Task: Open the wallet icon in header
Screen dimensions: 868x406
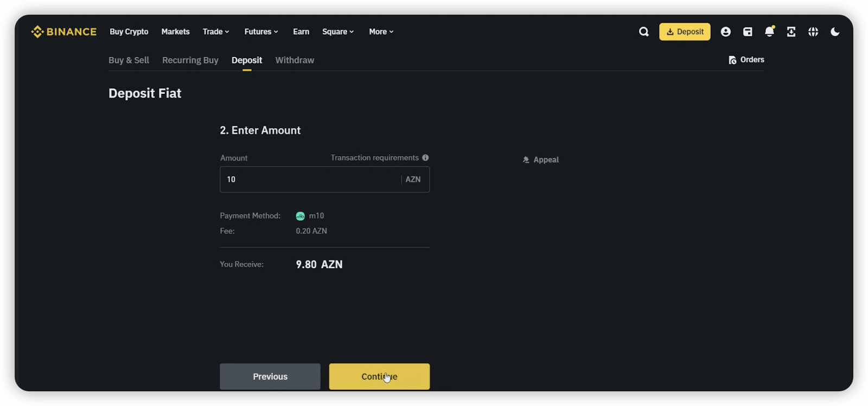Action: [748, 32]
